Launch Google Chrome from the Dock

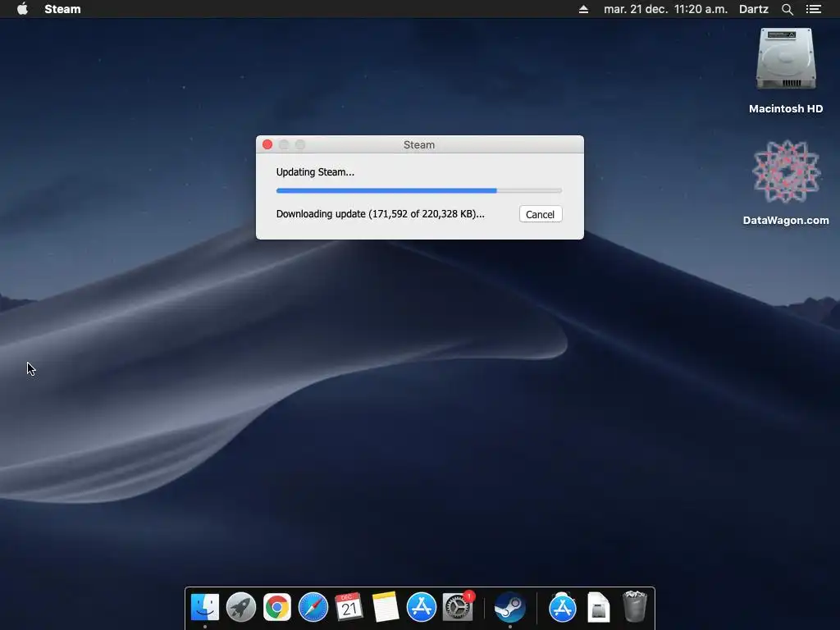pyautogui.click(x=277, y=608)
